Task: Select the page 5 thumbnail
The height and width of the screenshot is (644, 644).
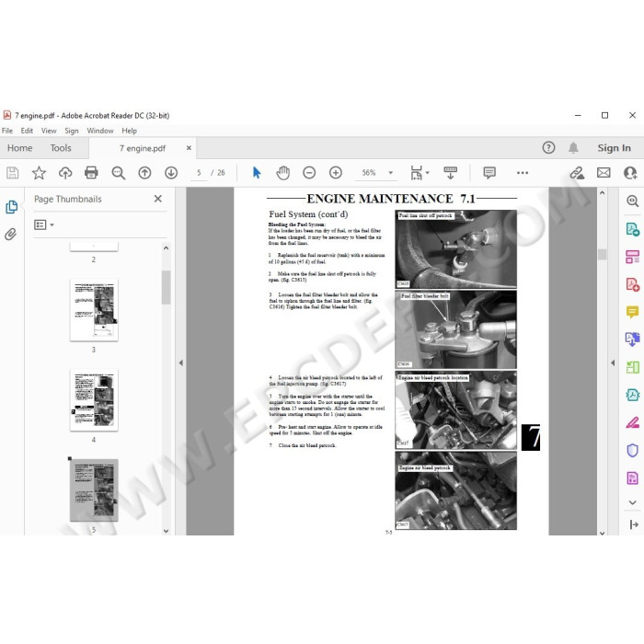Action: pos(94,490)
